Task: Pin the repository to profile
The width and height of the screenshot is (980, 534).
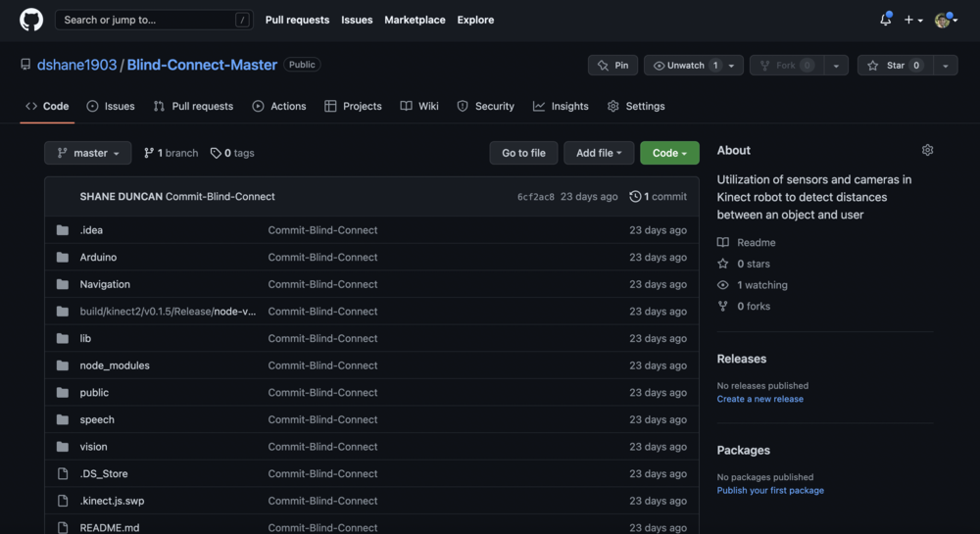Action: (x=612, y=66)
